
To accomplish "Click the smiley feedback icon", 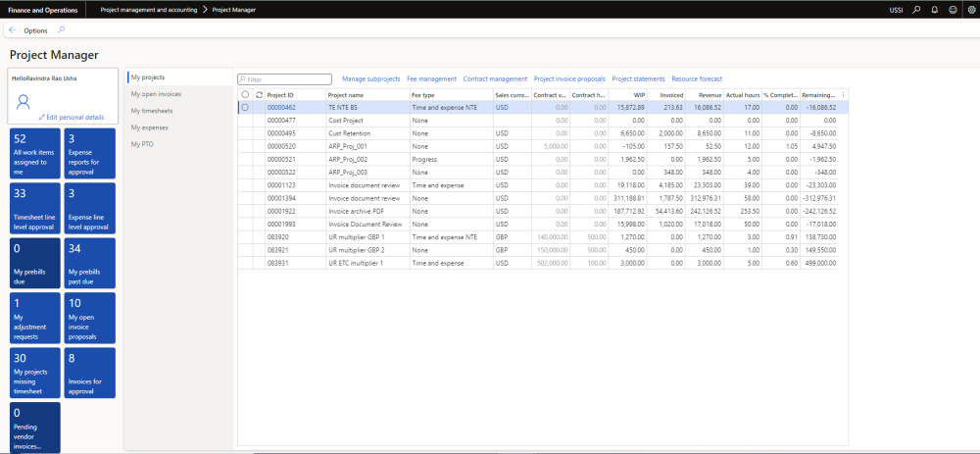I will click(953, 9).
